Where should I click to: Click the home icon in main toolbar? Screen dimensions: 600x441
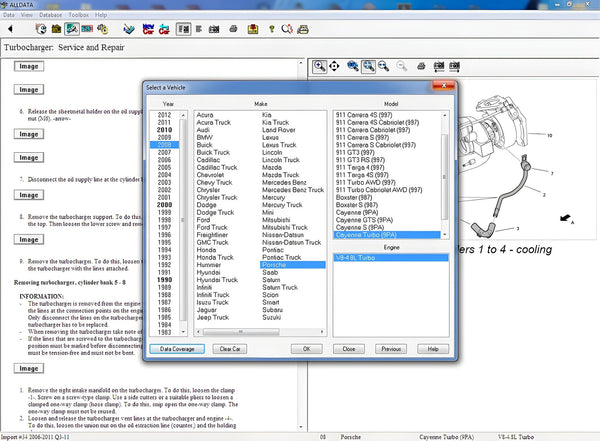click(x=56, y=29)
